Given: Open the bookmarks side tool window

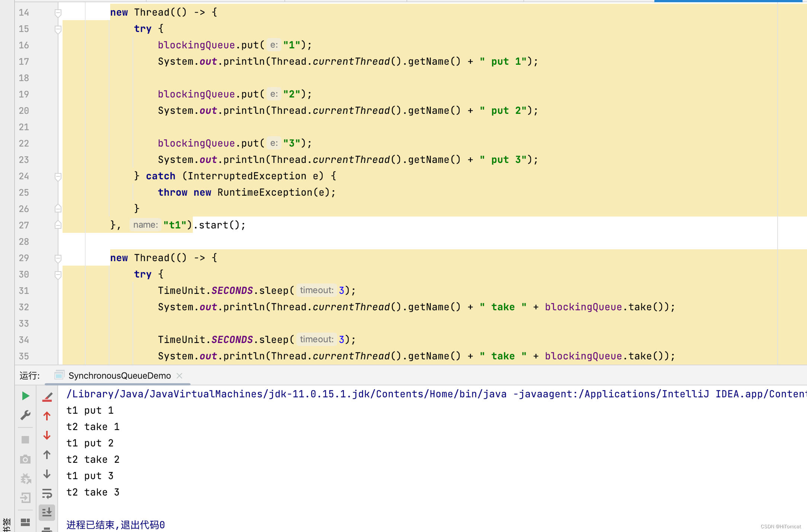Looking at the screenshot, I should click(6, 524).
